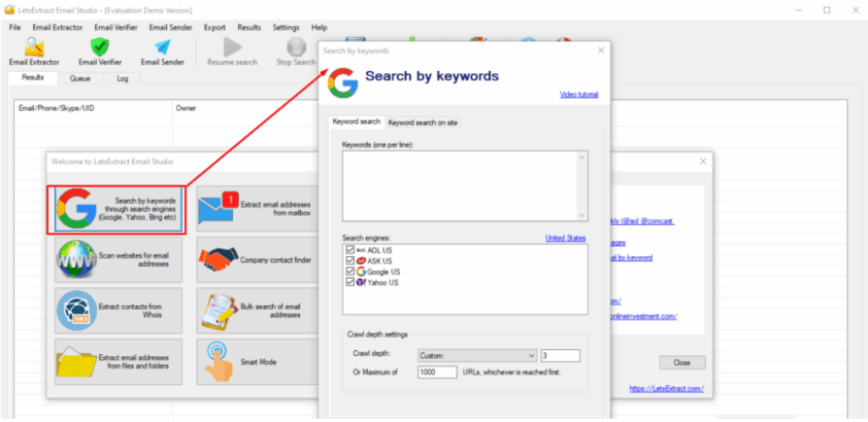Open Scan websites for email addresses

coord(115,260)
